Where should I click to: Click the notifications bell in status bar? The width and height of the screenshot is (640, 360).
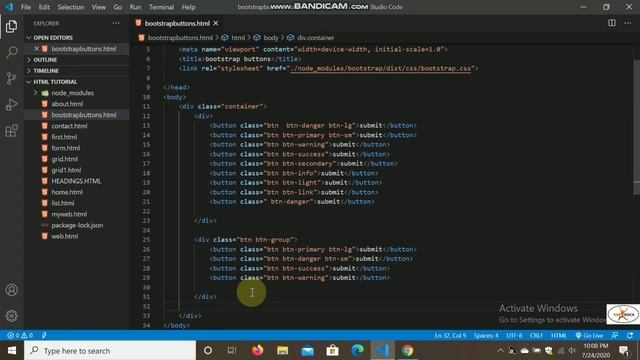630,335
